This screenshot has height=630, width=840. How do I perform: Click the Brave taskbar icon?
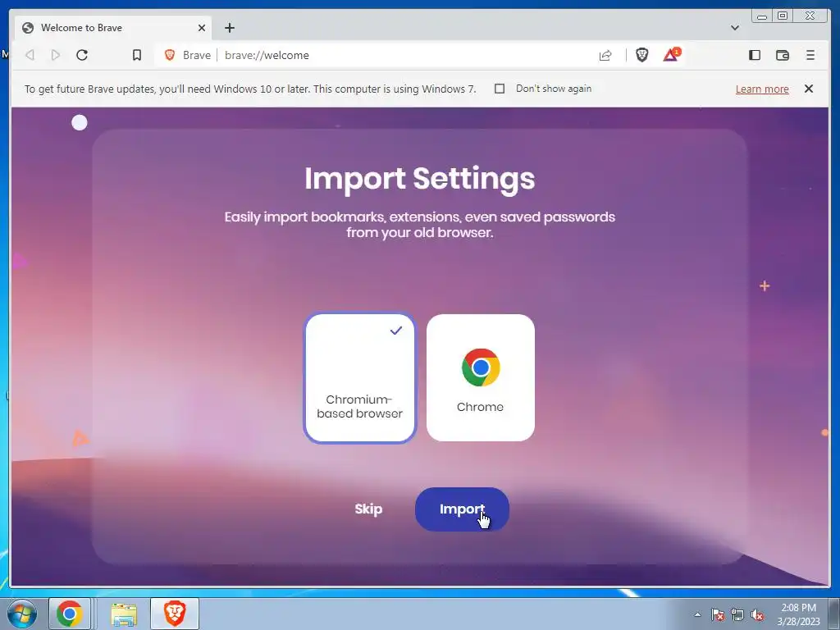point(175,614)
